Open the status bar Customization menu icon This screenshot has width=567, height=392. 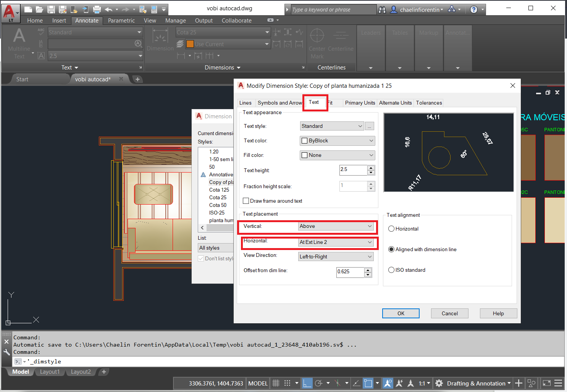(558, 383)
